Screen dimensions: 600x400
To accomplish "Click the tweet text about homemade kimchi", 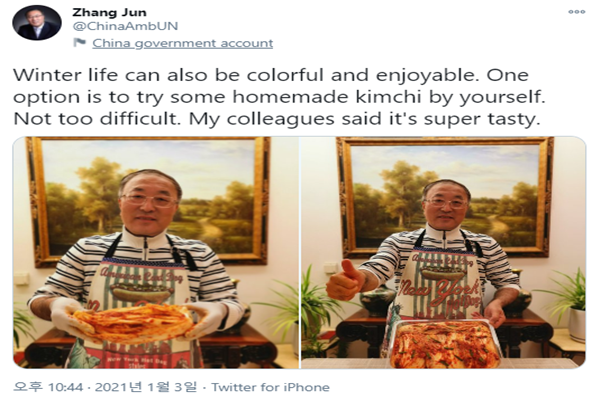I will 279,97.
